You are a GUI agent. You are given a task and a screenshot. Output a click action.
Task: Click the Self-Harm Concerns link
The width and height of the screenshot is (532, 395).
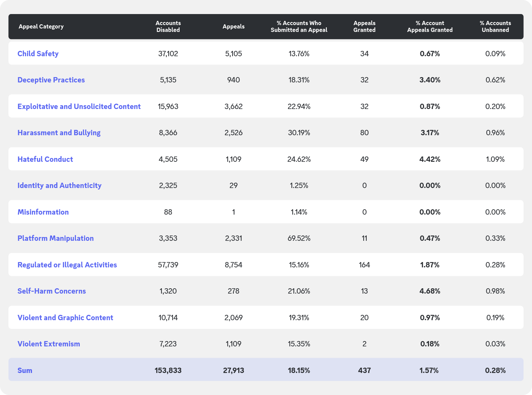pos(52,291)
